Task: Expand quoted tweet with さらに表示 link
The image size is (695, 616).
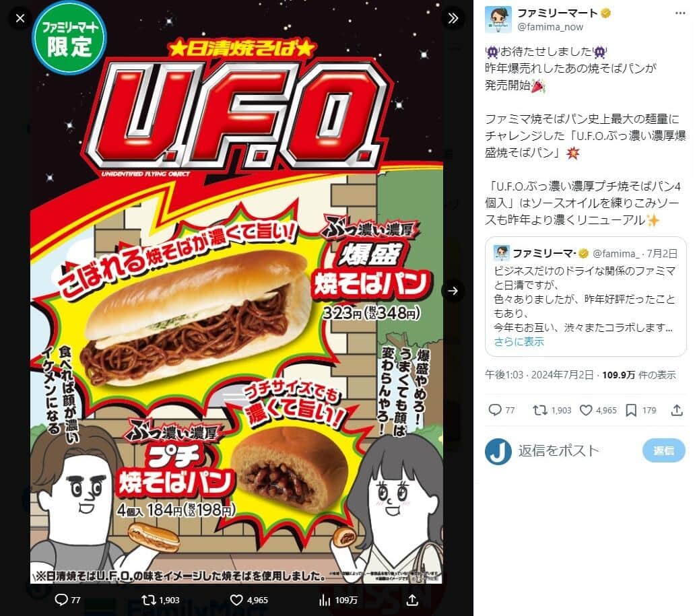Action: coord(519,342)
